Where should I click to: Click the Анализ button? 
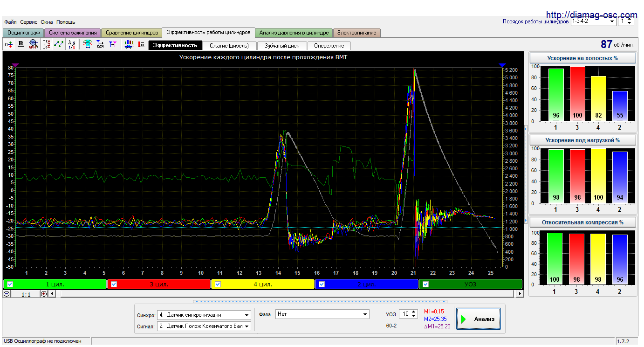point(479,319)
